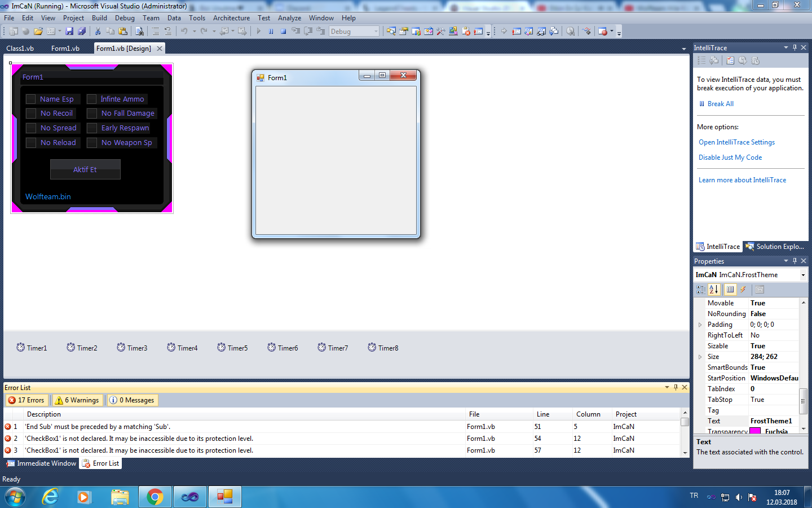Viewport: 812px width, 508px height.
Task: Toggle the 6 Warnings filter button
Action: click(x=78, y=400)
